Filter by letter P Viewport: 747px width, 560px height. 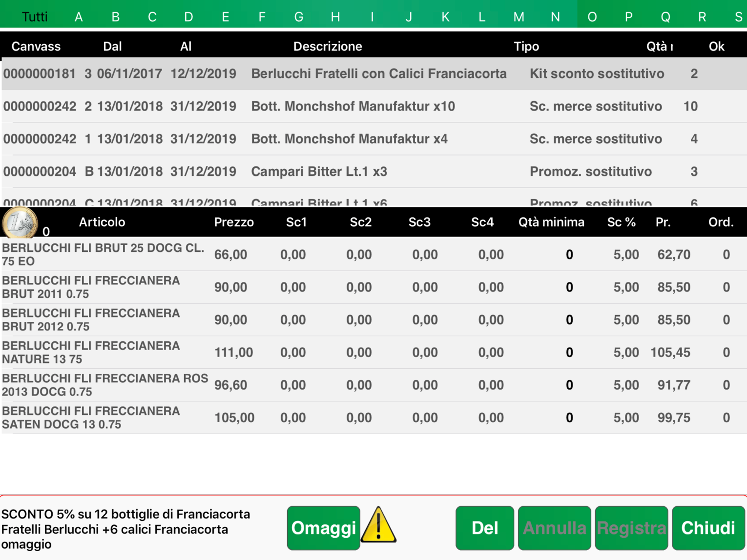coord(629,17)
